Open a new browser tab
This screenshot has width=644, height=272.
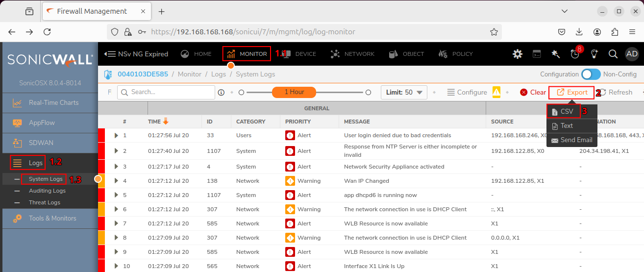(x=161, y=11)
